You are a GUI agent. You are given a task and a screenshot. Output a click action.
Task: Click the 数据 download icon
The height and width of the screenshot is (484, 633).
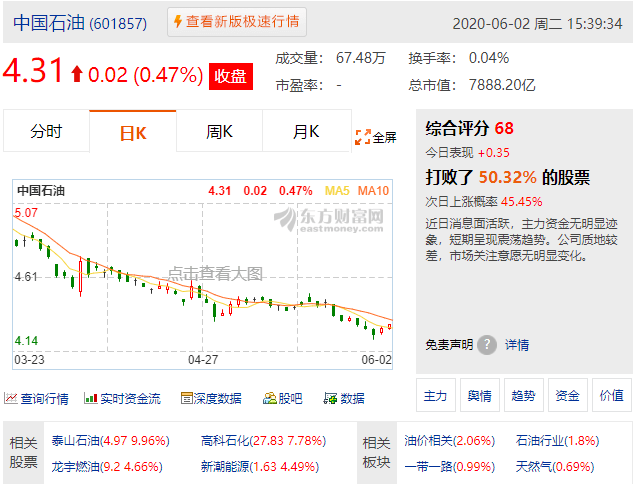[x=330, y=398]
